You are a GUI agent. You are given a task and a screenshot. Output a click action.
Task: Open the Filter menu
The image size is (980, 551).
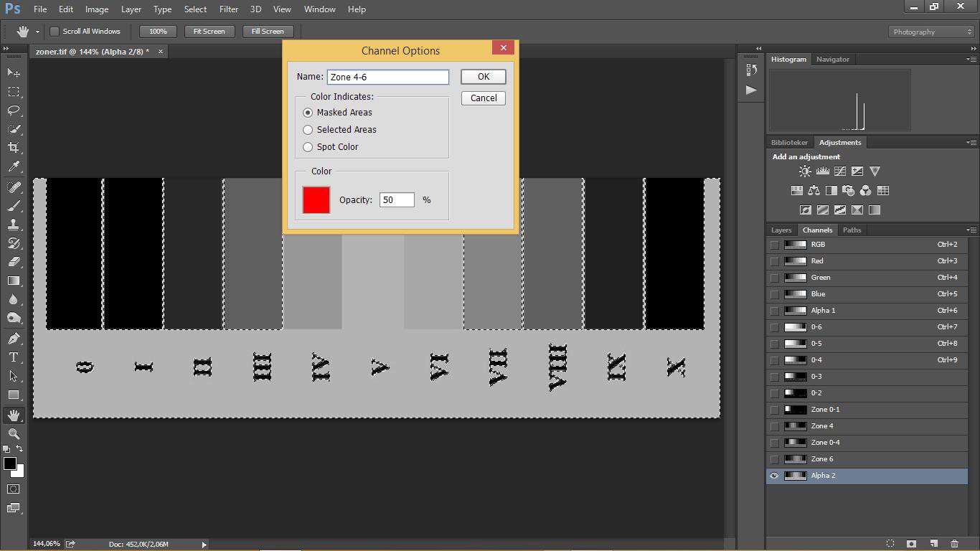tap(229, 9)
